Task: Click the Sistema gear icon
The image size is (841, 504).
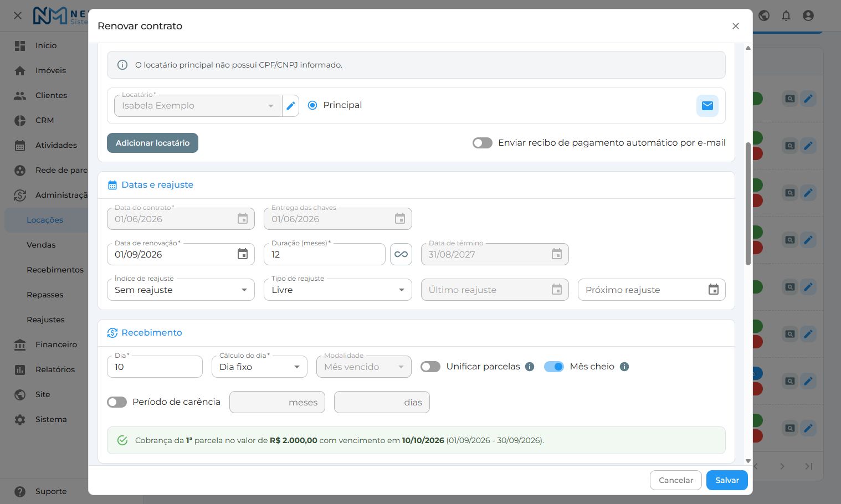Action: click(x=20, y=419)
